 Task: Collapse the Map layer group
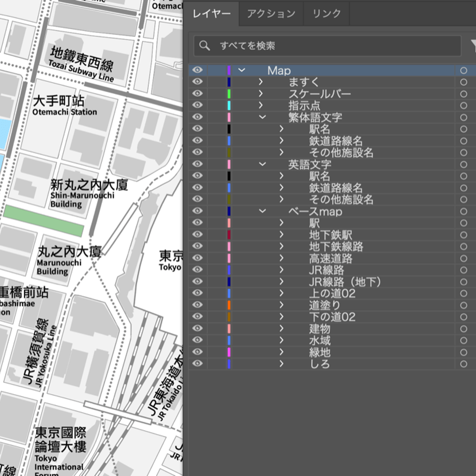(242, 70)
